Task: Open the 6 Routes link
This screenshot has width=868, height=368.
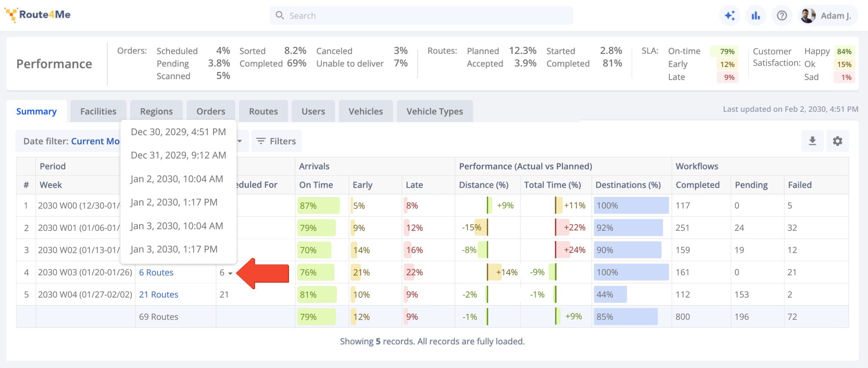Action: click(156, 272)
